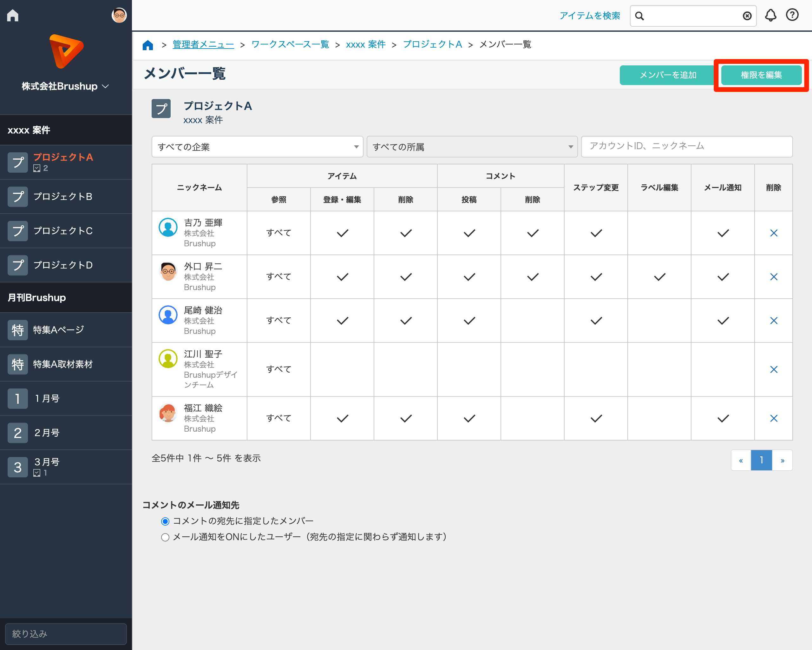Screen dimensions: 812x650
Task: Click the 権限を編集 button
Action: click(x=761, y=75)
